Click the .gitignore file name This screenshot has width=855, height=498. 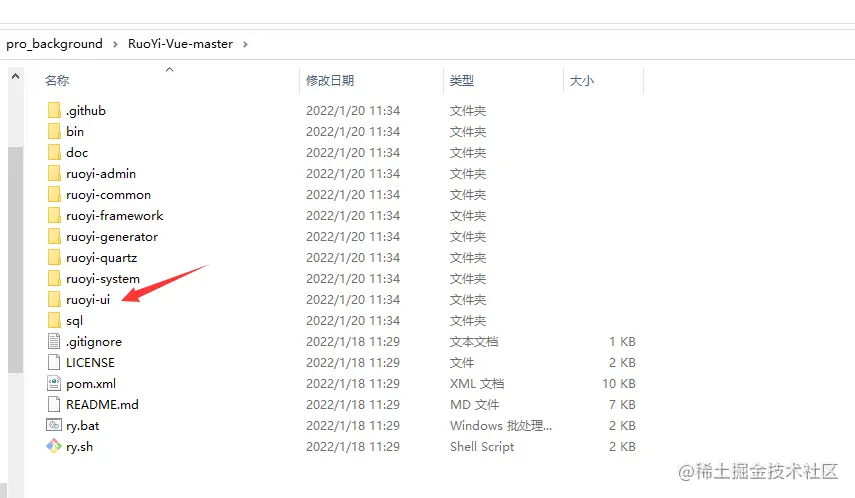94,341
